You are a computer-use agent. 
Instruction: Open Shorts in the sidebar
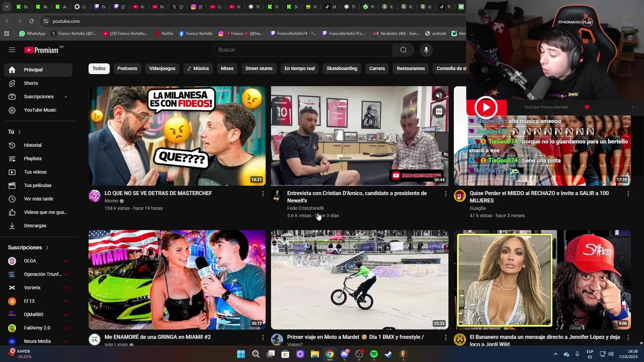tap(38, 83)
